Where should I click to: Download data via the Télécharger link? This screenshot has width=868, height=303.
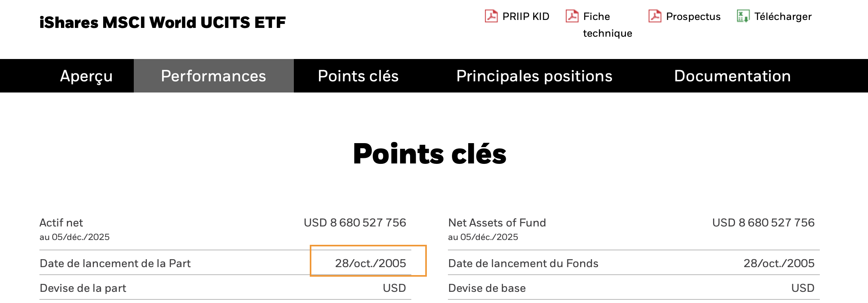pyautogui.click(x=783, y=16)
